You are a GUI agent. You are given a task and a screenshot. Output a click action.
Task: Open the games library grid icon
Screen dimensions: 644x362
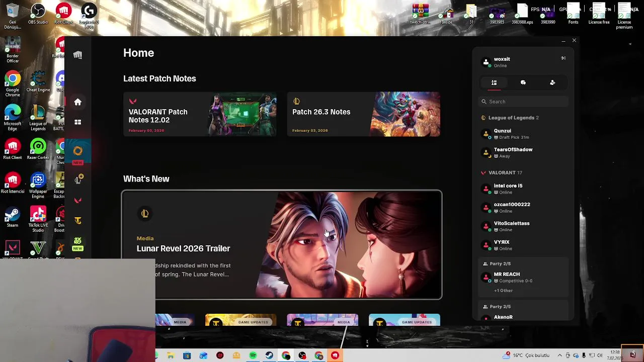pos(77,122)
